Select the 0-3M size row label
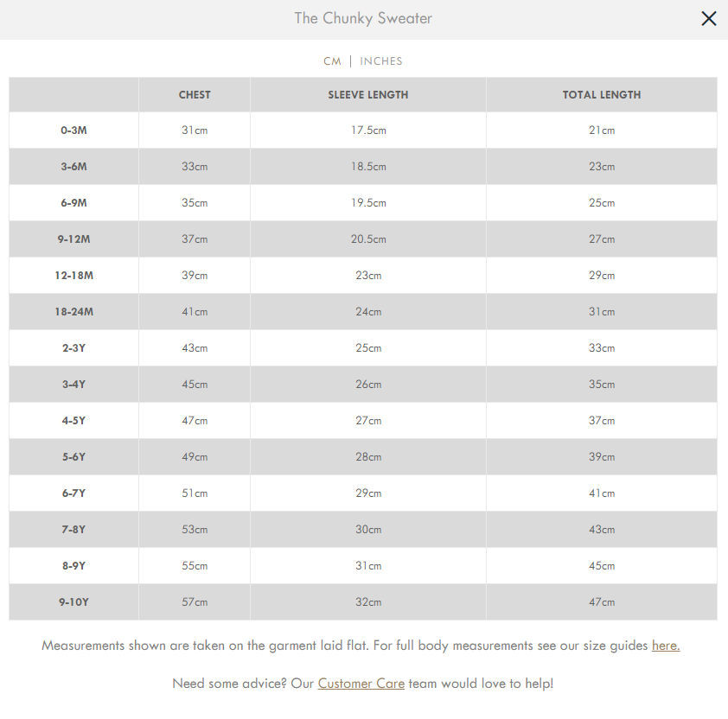 (x=73, y=130)
